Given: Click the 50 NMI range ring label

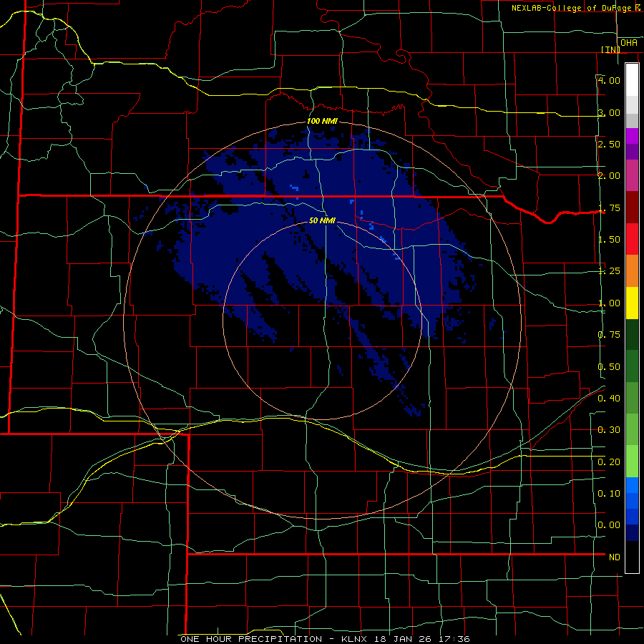Looking at the screenshot, I should point(323,220).
